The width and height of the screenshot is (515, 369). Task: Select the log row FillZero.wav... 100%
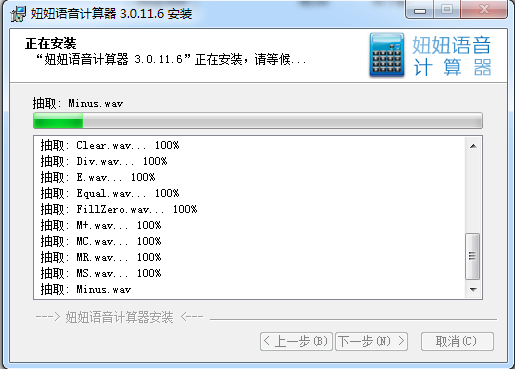pyautogui.click(x=119, y=209)
